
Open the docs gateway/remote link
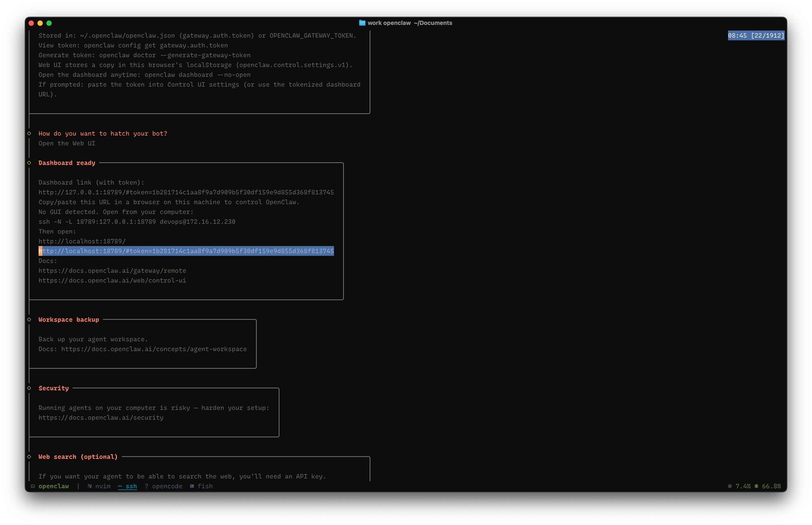tap(112, 271)
